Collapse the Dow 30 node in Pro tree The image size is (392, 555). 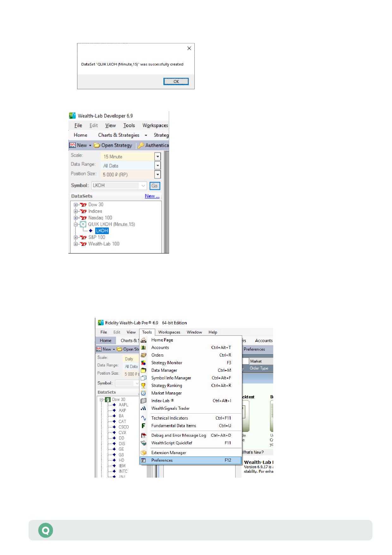pyautogui.click(x=102, y=400)
